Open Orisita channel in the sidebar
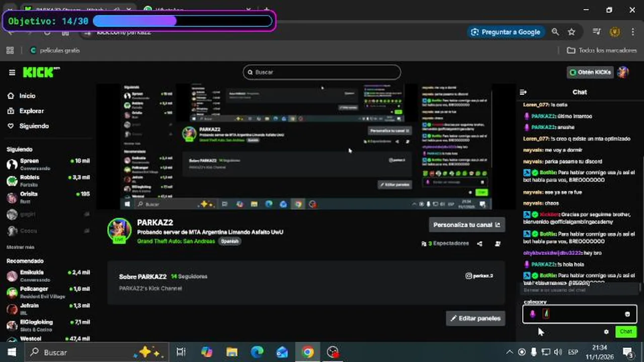This screenshot has height=362, width=644. point(48,197)
